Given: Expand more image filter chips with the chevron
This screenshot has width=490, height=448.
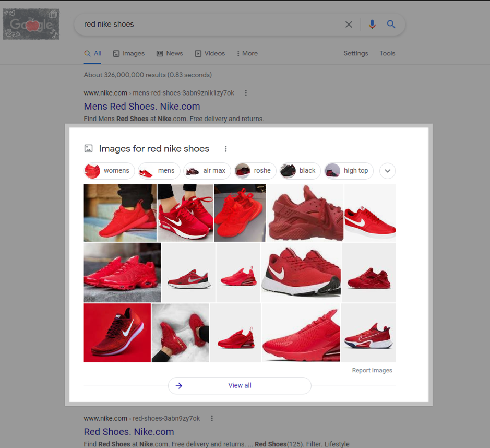Looking at the screenshot, I should point(388,171).
